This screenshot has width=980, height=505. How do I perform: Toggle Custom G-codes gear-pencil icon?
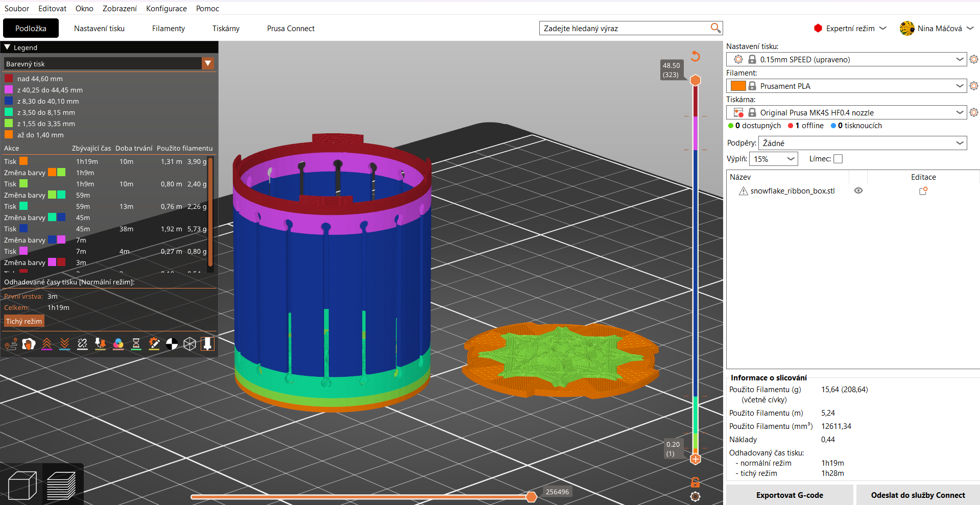click(x=154, y=344)
